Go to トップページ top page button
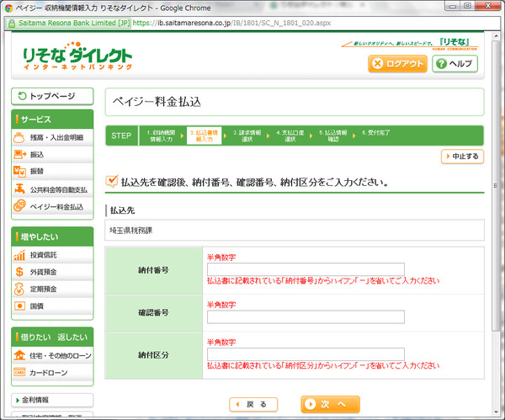This screenshot has height=420, width=505. tap(52, 96)
